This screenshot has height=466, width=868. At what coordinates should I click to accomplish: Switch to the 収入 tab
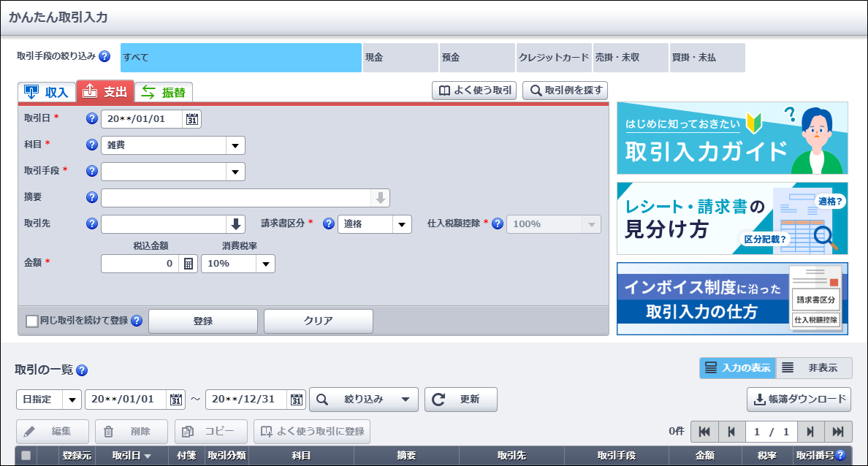(47, 92)
